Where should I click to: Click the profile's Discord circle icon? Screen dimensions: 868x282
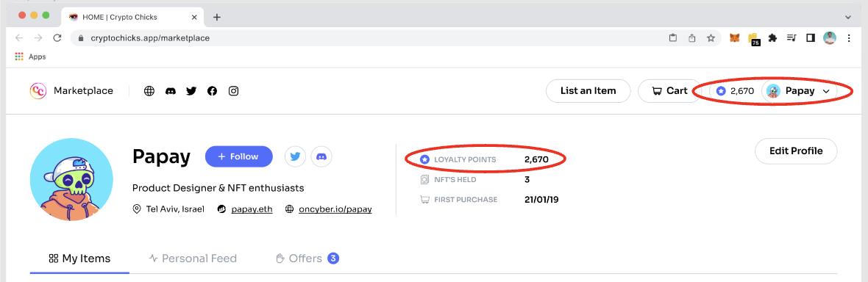[x=321, y=156]
